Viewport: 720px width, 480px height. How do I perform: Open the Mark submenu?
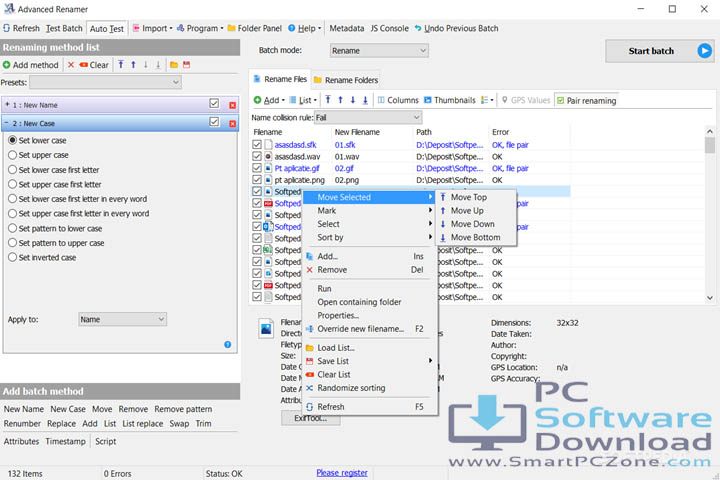pos(370,210)
